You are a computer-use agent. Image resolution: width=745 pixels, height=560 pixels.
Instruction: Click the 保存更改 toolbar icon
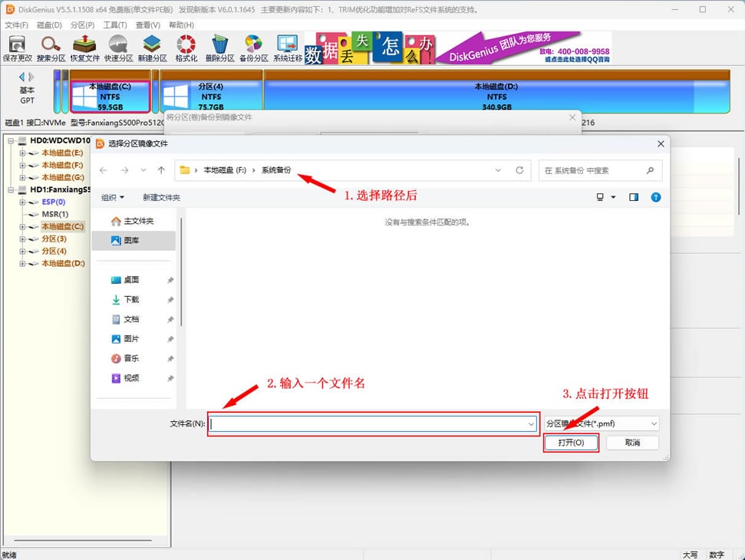[x=17, y=48]
